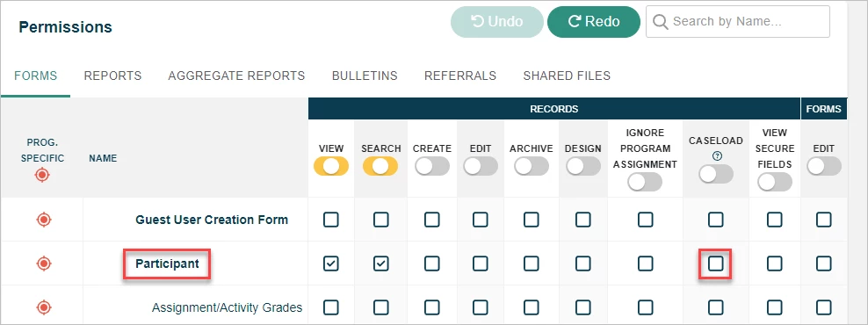
Task: Check Create for Assignment/Activity Grades
Action: point(431,307)
